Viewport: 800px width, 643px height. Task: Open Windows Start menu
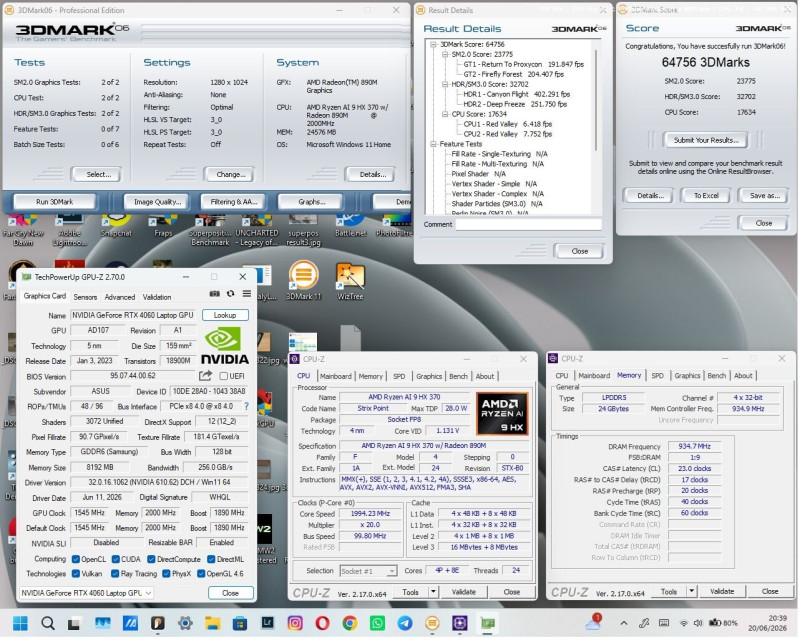coord(20,625)
